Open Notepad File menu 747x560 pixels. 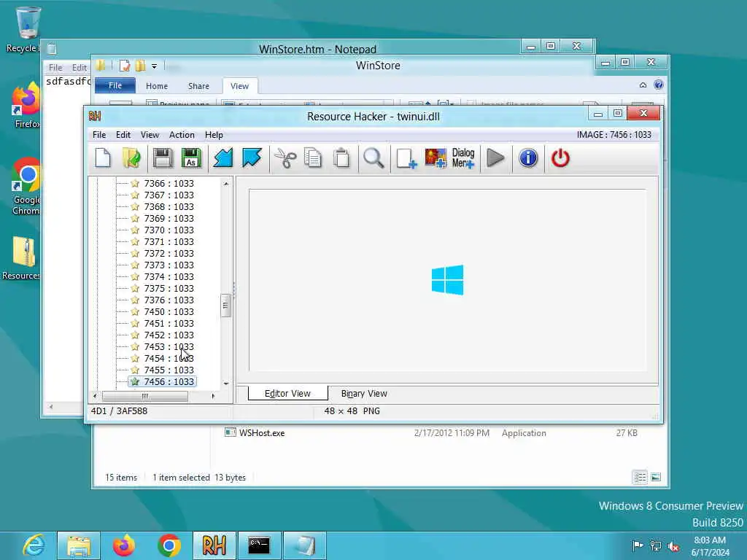pyautogui.click(x=55, y=68)
